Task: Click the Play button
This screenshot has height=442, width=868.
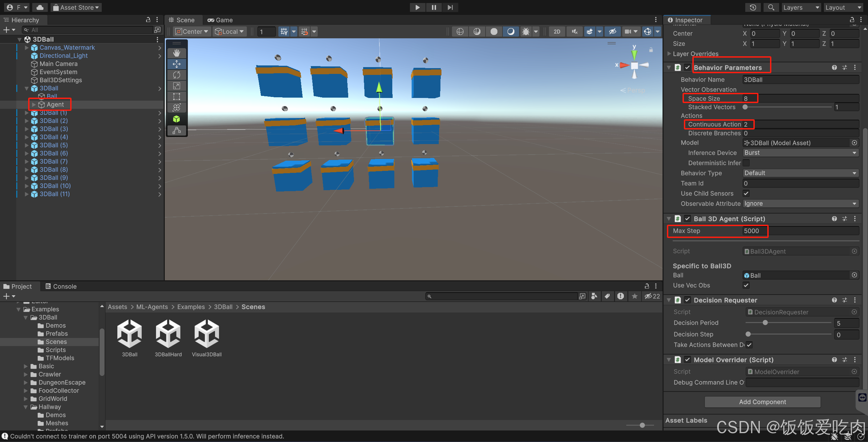Action: (x=417, y=7)
